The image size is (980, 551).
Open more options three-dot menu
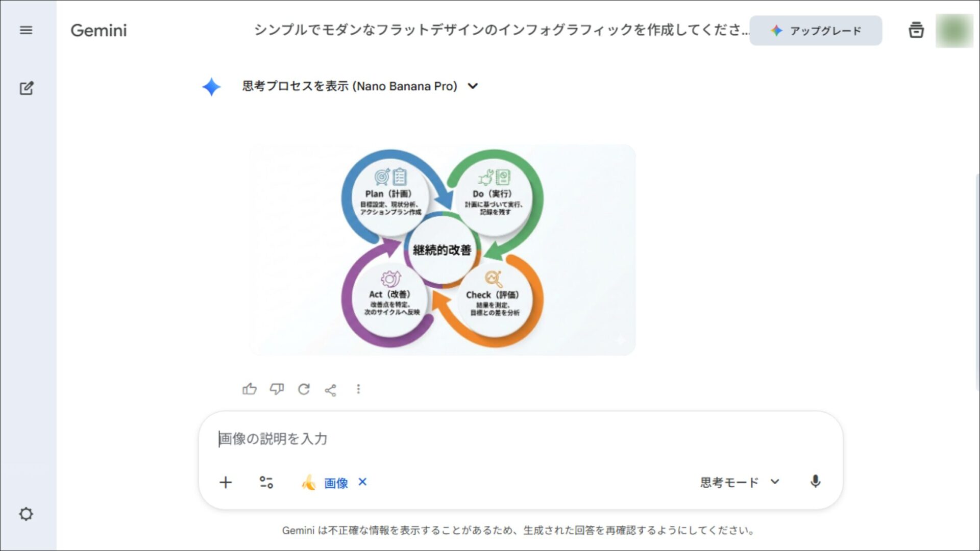pos(358,389)
